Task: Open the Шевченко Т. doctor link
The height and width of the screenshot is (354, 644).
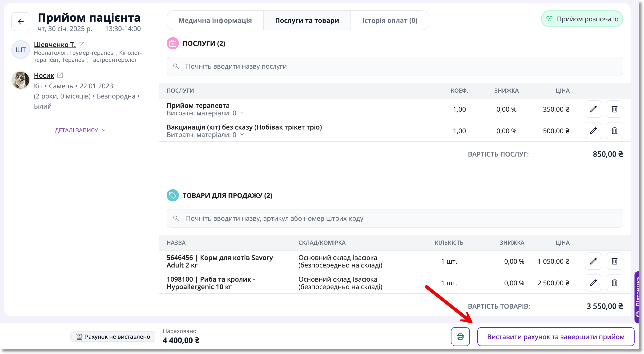Action: pyautogui.click(x=55, y=44)
